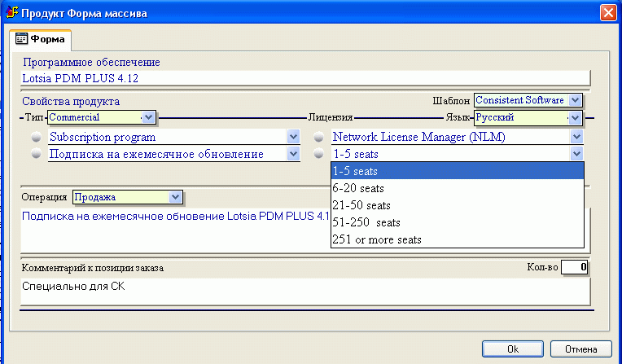Viewport: 622px width, 364px height.
Task: Select radio beside Network License Manager
Action: click(x=319, y=138)
